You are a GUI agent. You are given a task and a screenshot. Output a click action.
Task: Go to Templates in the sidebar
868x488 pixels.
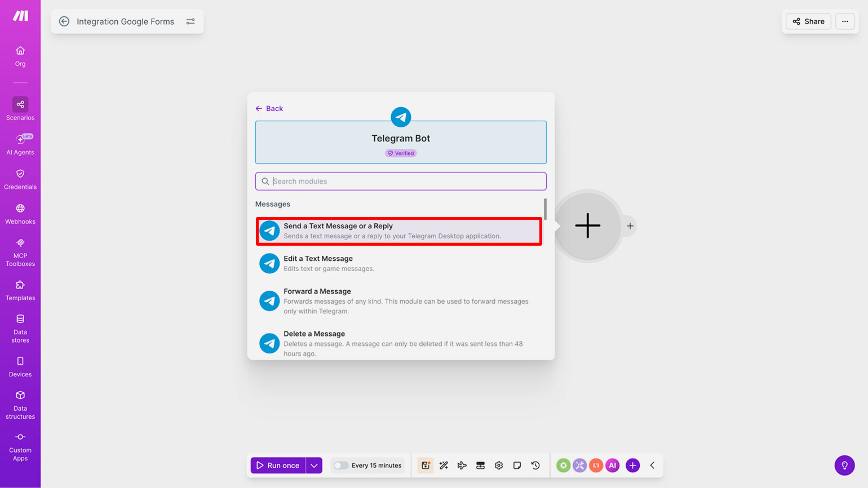point(20,290)
